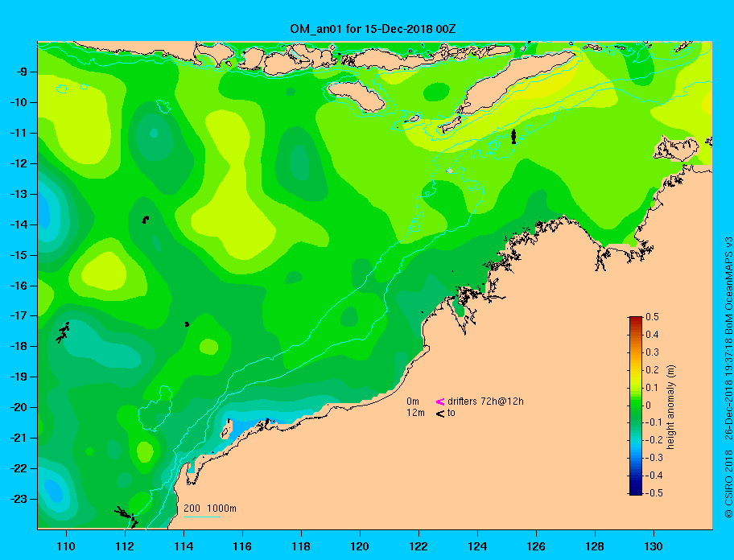The width and height of the screenshot is (734, 560).
Task: Click the latitude label -23
Action: click(19, 499)
